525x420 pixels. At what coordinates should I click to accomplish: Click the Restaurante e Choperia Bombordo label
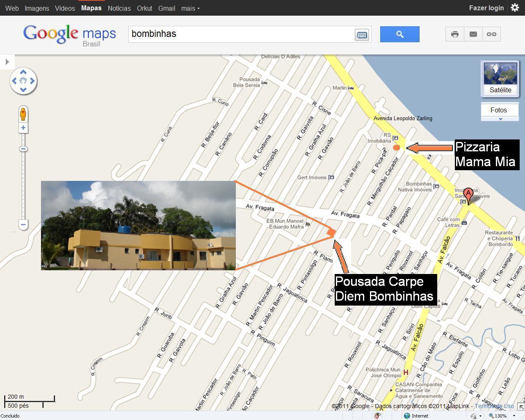coord(499,238)
